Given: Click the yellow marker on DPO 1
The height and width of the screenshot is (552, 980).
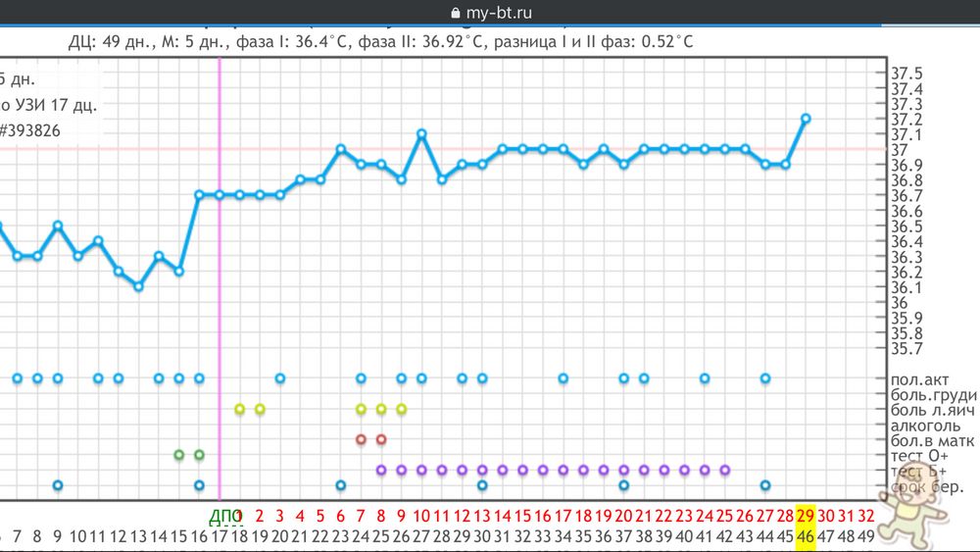Looking at the screenshot, I should click(x=239, y=409).
